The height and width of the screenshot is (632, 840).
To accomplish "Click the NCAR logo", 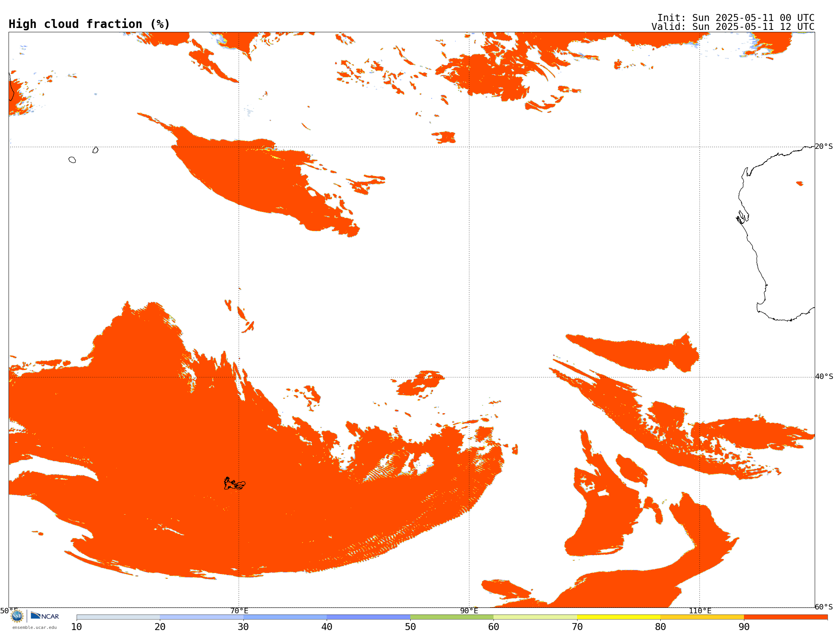I will [45, 616].
